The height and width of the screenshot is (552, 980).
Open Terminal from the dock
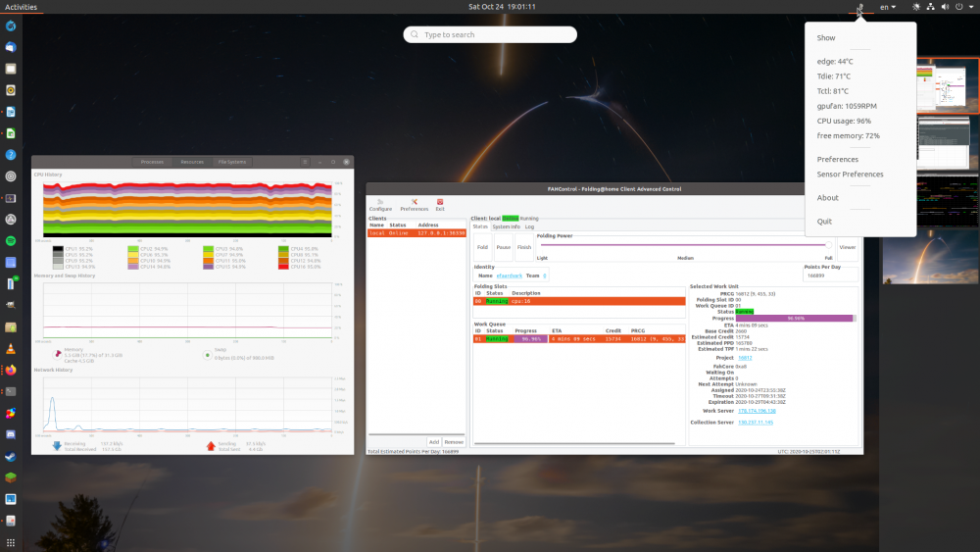tap(11, 392)
